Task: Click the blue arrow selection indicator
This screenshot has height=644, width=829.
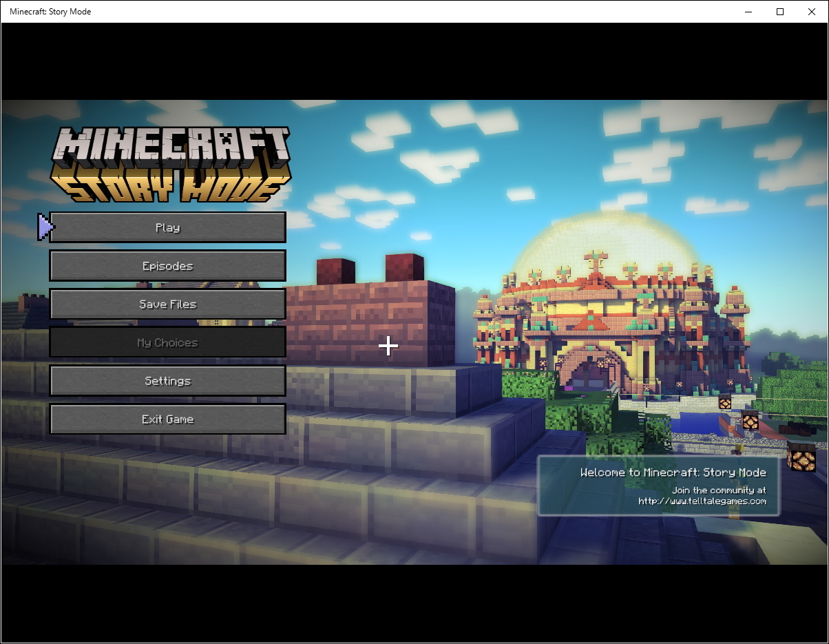Action: [43, 226]
